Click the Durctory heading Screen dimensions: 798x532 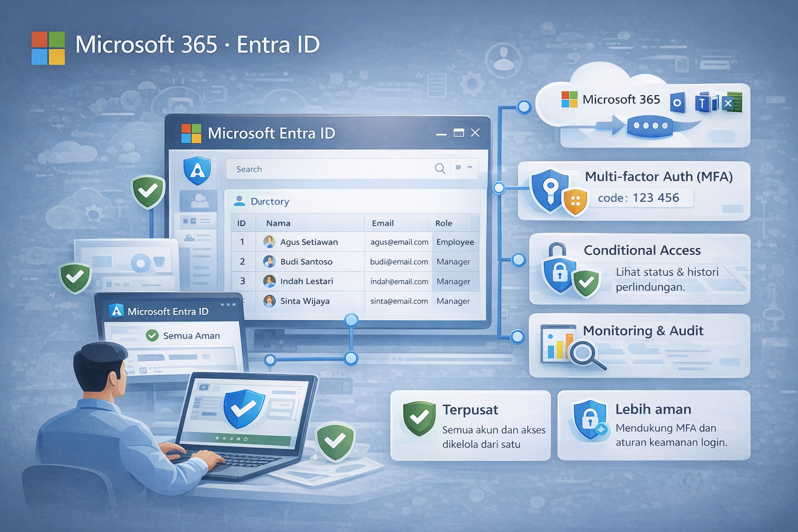click(x=270, y=201)
